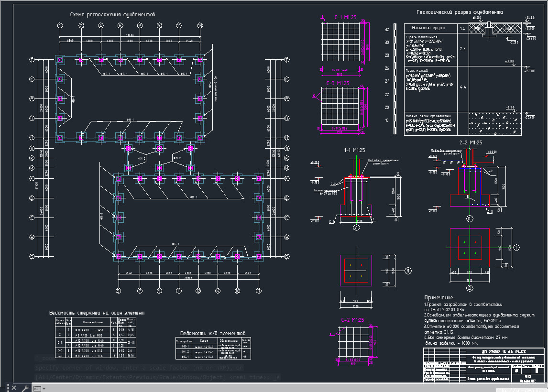
Task: Select the '1-1 М1:25' section title
Action: (355, 150)
